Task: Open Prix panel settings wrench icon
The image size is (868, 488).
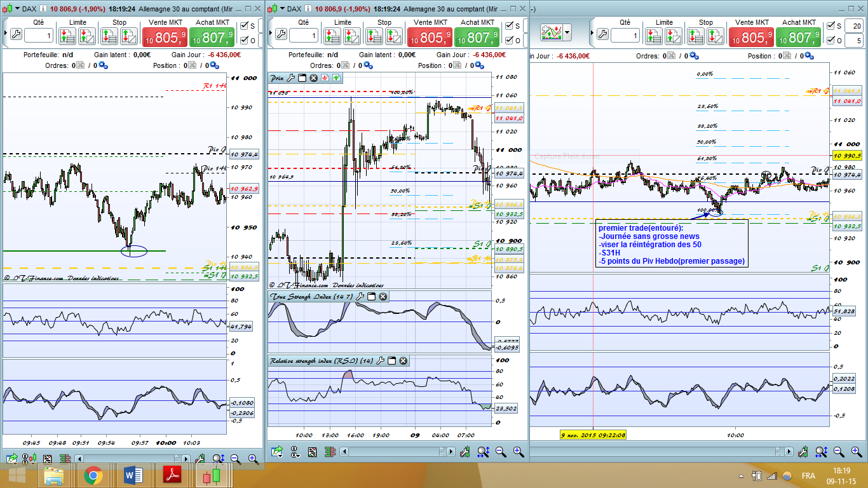Action: tap(291, 78)
